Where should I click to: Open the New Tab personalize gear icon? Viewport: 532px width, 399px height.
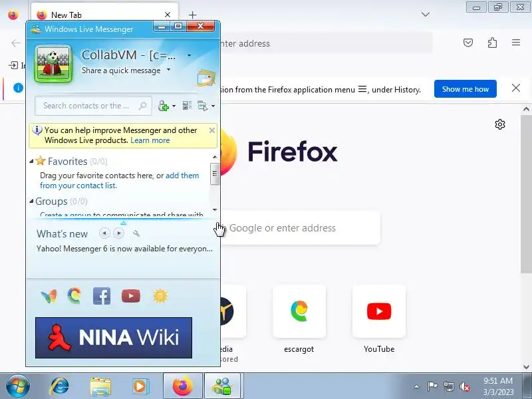coord(500,124)
